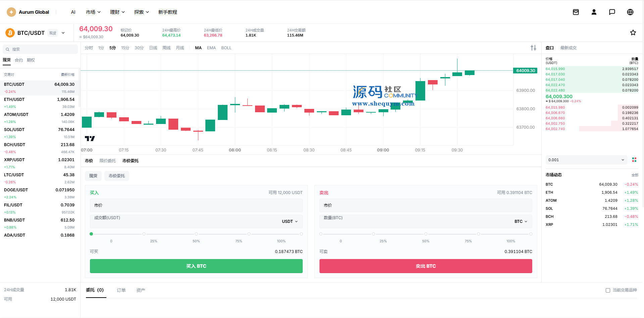Viewport: 644px width, 318px height.
Task: Toggle the current trading pair checkbox
Action: pos(608,290)
